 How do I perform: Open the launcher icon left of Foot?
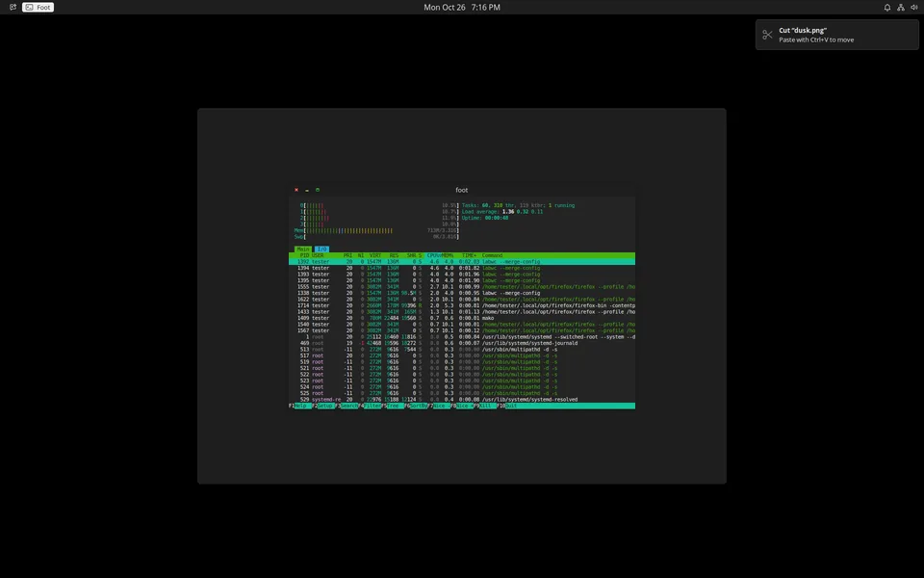13,7
